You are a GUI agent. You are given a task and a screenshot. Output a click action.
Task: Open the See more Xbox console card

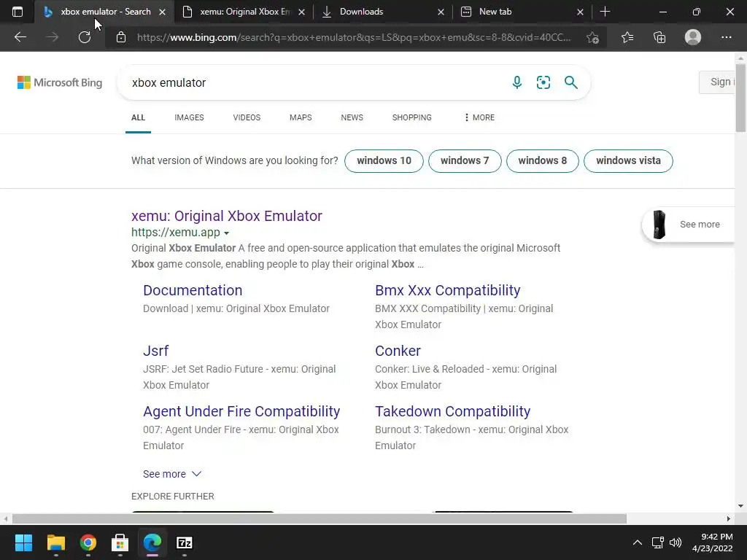(x=689, y=225)
